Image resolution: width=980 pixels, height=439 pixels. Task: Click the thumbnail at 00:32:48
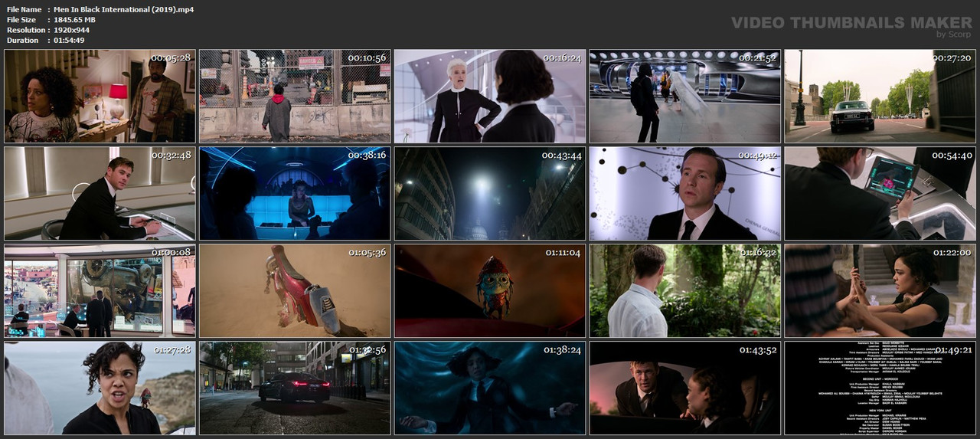100,194
